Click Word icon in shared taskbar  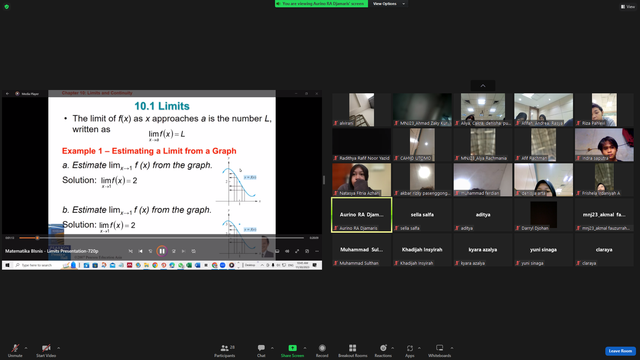point(198,265)
